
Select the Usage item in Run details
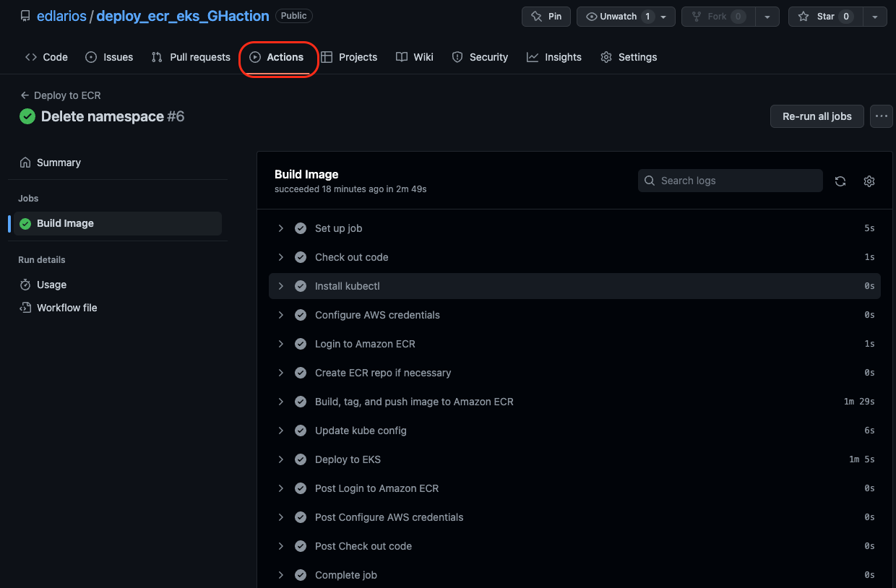point(51,284)
